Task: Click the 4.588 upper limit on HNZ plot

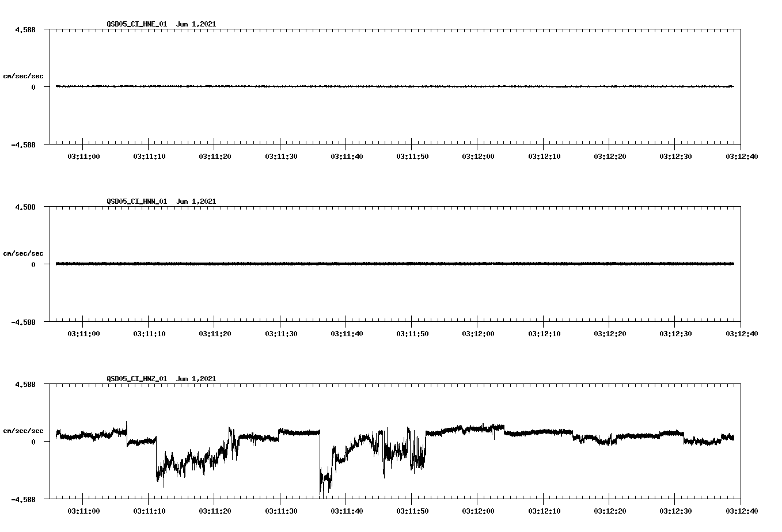Action: tap(25, 384)
